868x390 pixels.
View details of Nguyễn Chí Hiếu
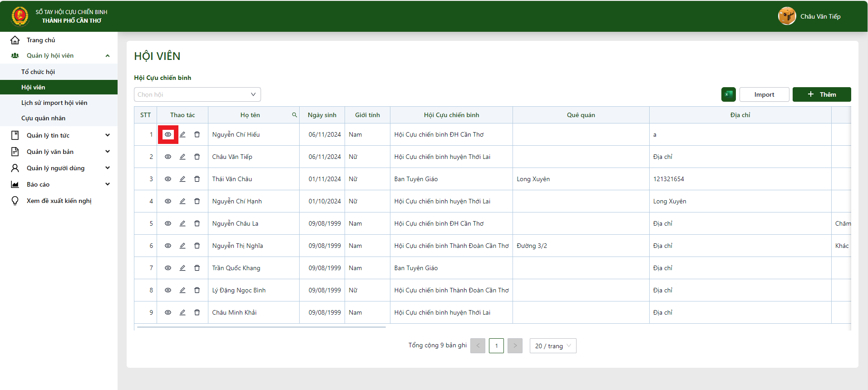click(168, 134)
